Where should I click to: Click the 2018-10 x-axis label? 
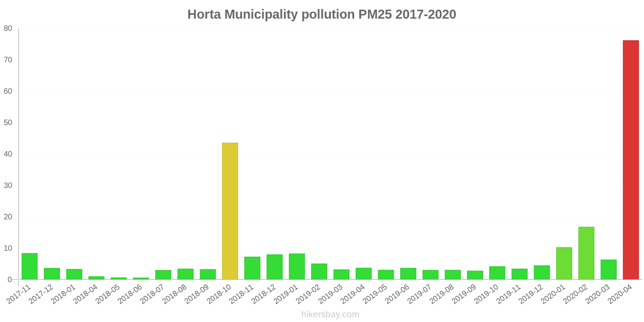219,294
